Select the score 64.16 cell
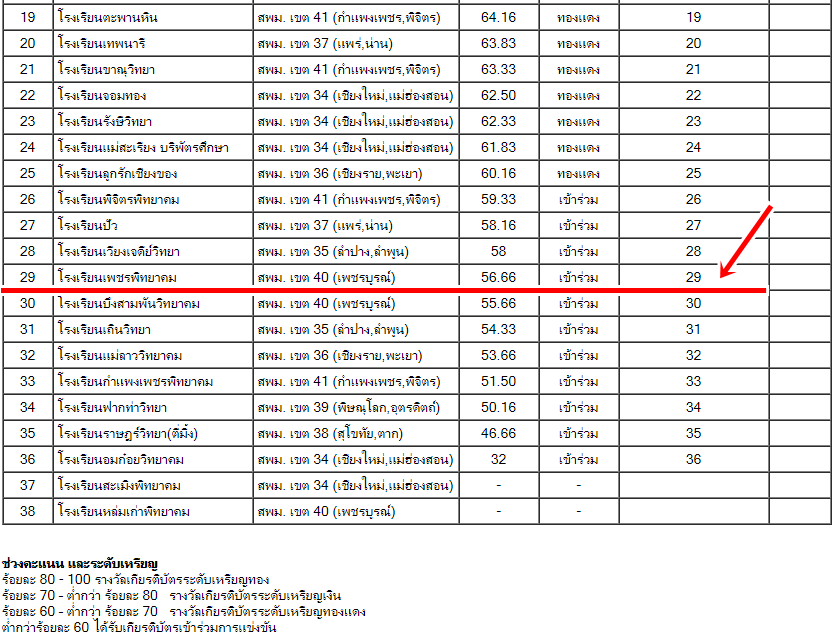This screenshot has height=641, width=835. click(x=498, y=18)
